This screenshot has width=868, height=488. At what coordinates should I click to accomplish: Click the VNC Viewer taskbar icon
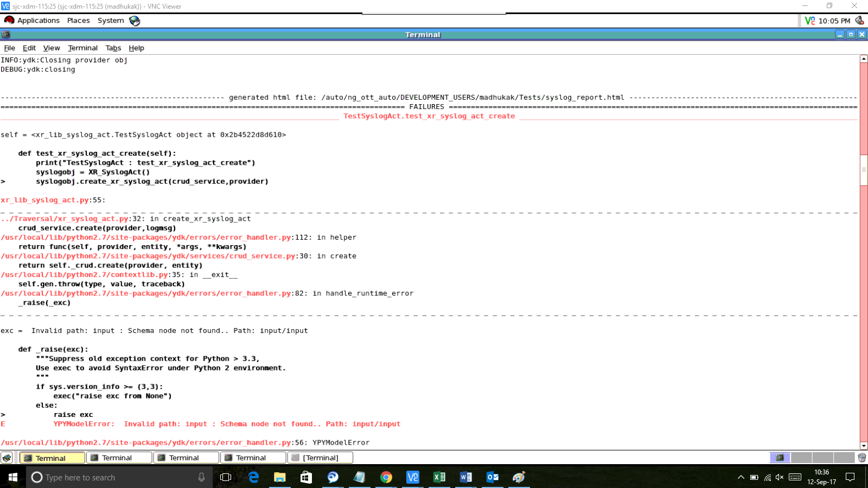(x=413, y=477)
